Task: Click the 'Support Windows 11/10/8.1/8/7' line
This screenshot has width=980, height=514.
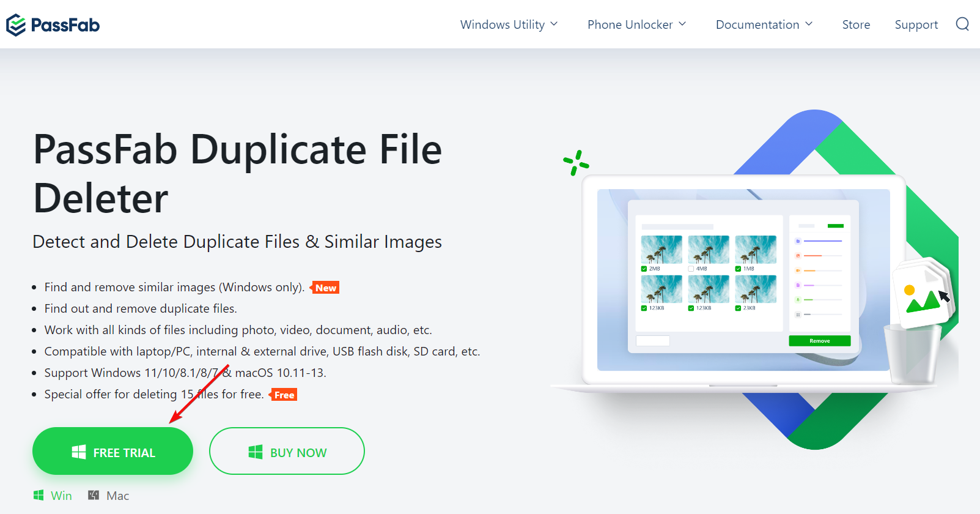Action: [x=185, y=373]
